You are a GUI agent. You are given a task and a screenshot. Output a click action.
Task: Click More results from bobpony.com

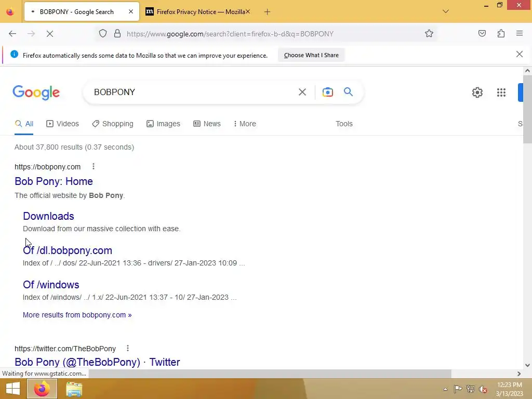pos(77,315)
